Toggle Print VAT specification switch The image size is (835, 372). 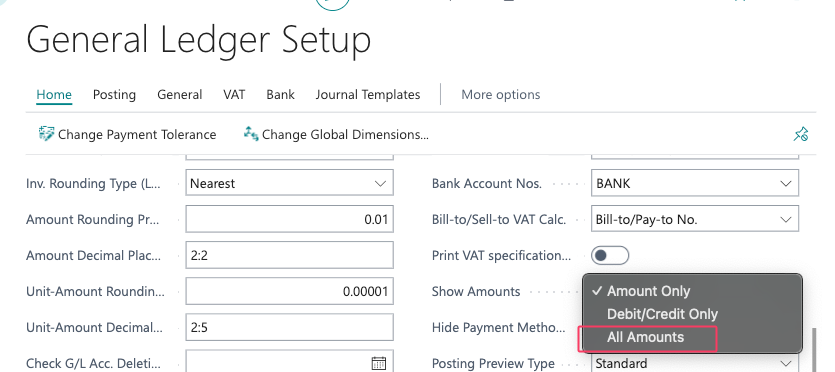pos(610,255)
